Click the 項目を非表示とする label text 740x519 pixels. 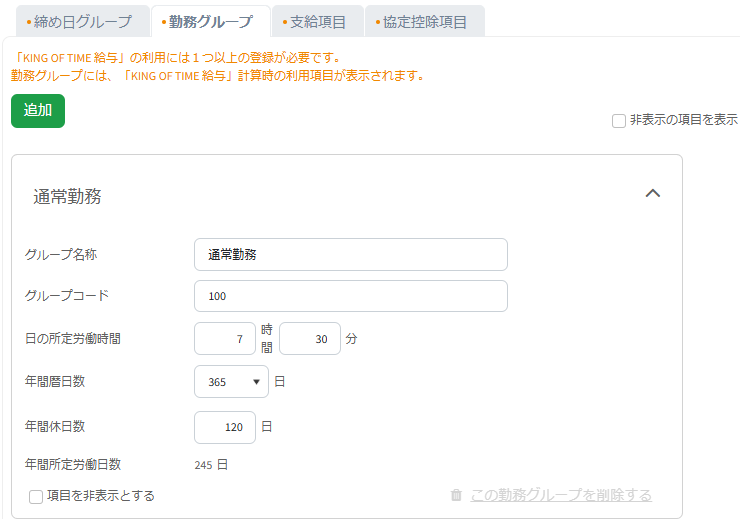[101, 496]
